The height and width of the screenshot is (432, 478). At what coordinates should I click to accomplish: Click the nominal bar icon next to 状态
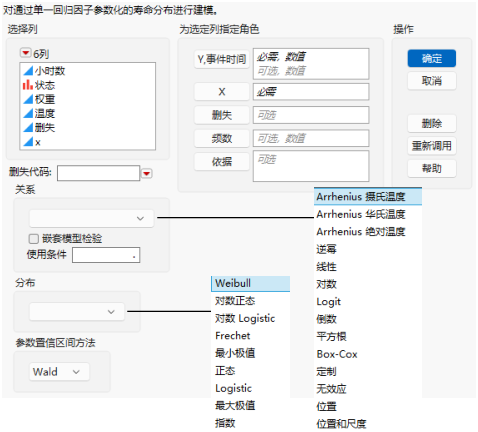[x=28, y=85]
